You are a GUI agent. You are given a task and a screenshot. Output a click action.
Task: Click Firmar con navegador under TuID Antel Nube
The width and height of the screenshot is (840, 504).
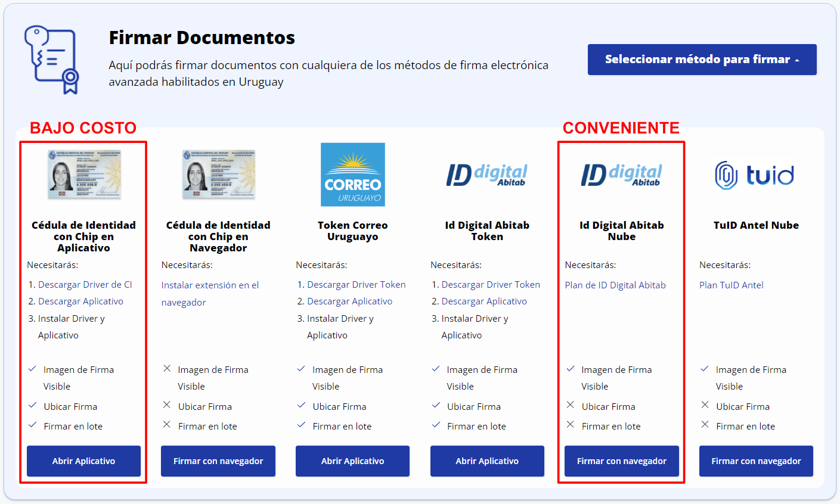756,461
